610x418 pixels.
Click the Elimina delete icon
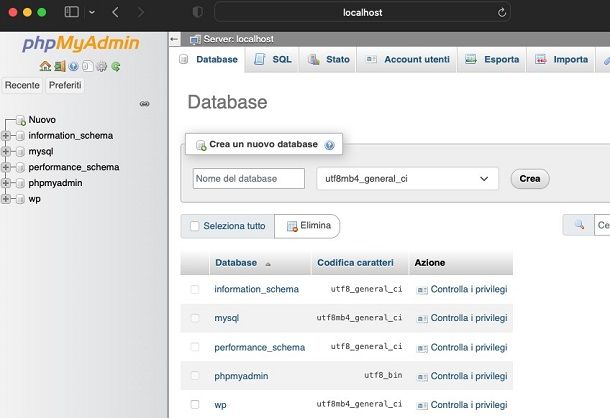(292, 226)
